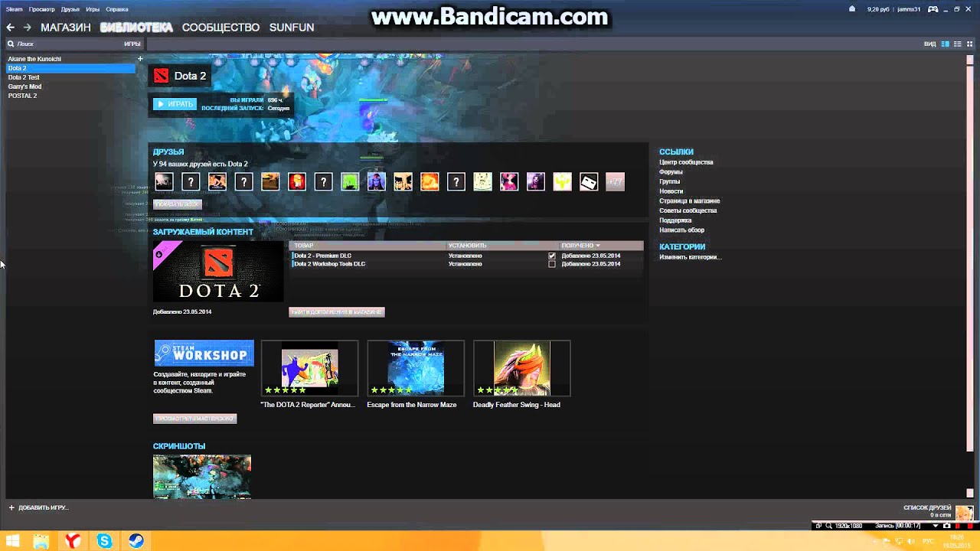The width and height of the screenshot is (980, 551).
Task: Click Найти дополнения в магазине button
Action: point(337,312)
